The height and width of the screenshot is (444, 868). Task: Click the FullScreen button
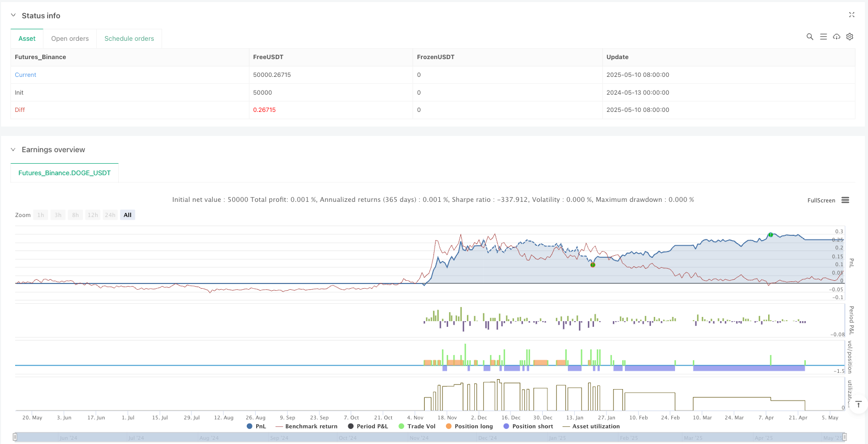pyautogui.click(x=821, y=200)
